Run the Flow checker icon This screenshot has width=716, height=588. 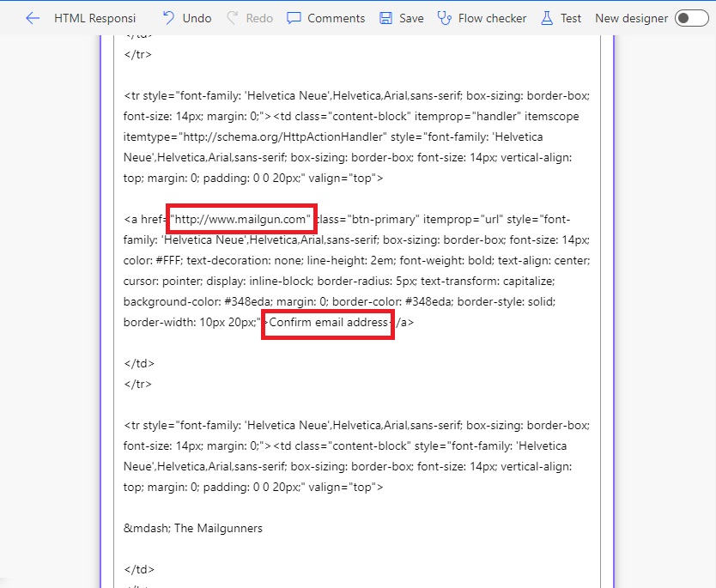(x=445, y=17)
